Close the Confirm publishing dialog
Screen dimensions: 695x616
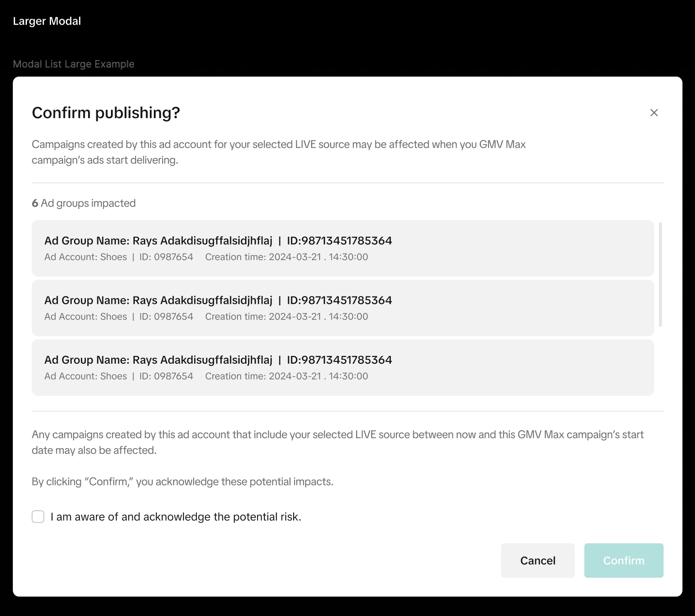click(x=654, y=113)
